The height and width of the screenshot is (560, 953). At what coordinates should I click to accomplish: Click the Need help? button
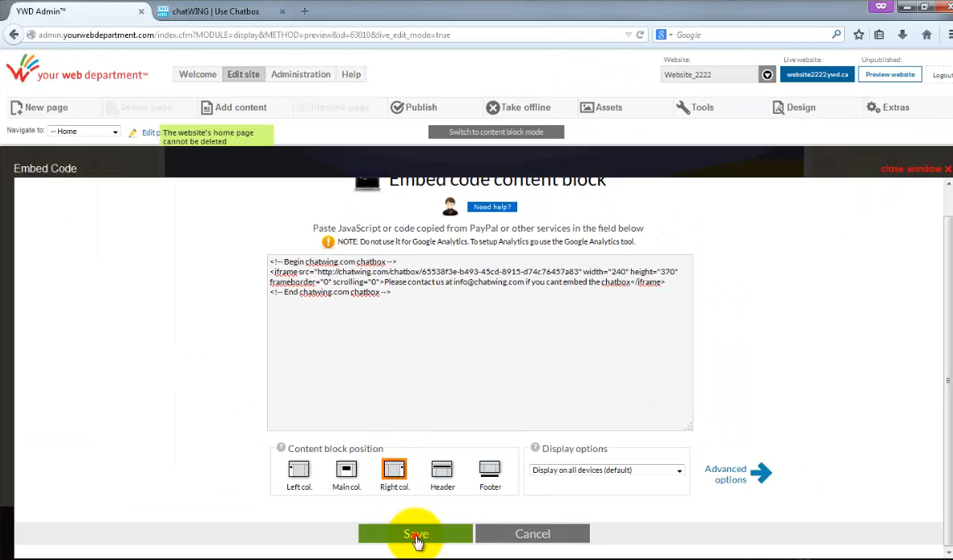click(x=491, y=207)
